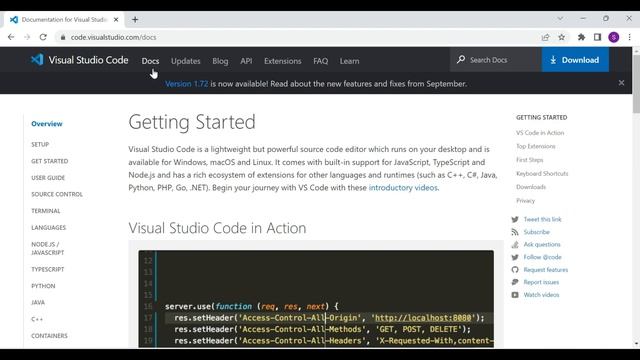The image size is (640, 360).
Task: Jump to Privacy section link
Action: (x=526, y=201)
